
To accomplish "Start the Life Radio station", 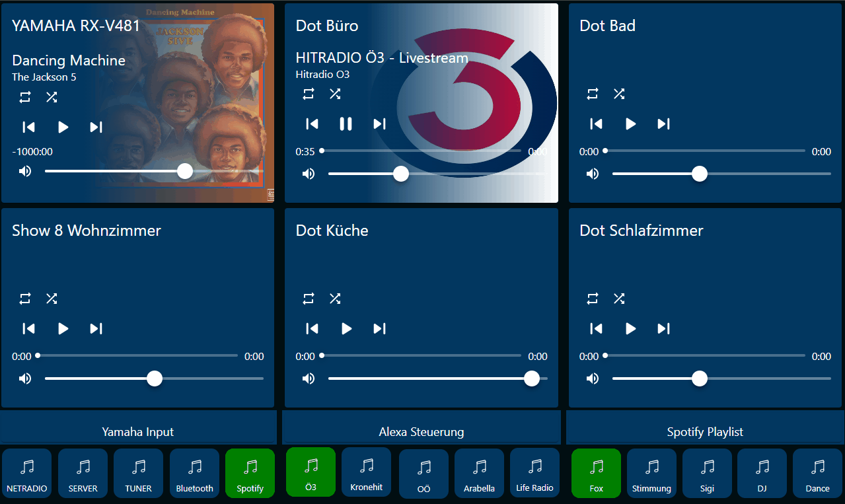I will click(x=534, y=472).
